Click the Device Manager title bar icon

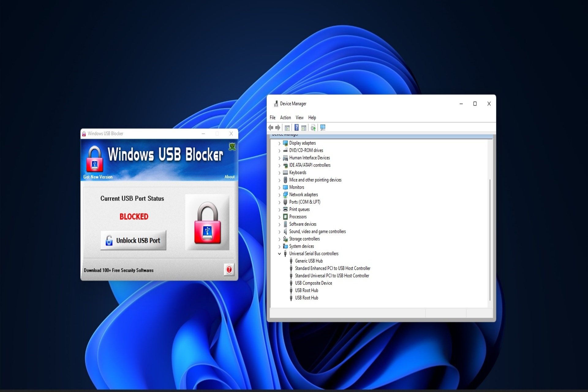click(276, 104)
